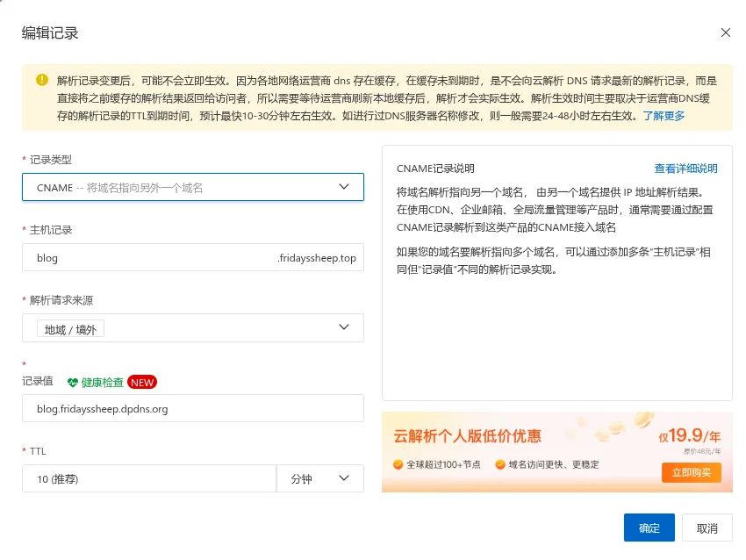Expand the 解析请求来源 dropdown

193,327
